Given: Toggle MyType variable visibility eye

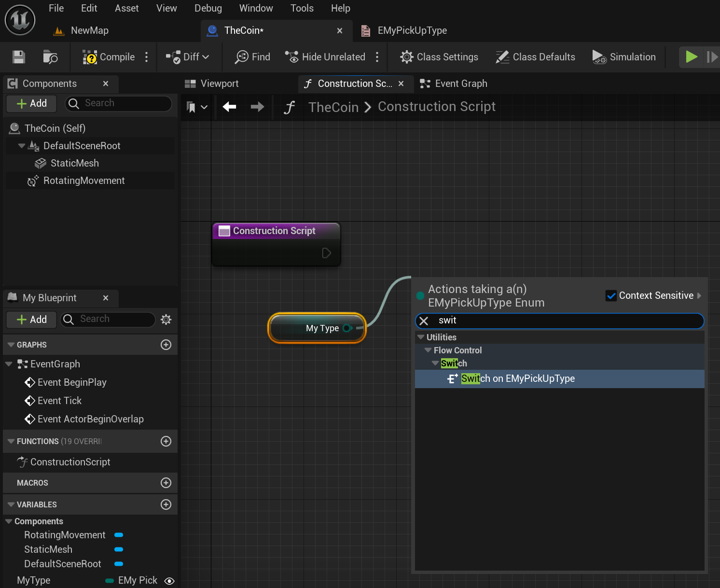Looking at the screenshot, I should 169,581.
